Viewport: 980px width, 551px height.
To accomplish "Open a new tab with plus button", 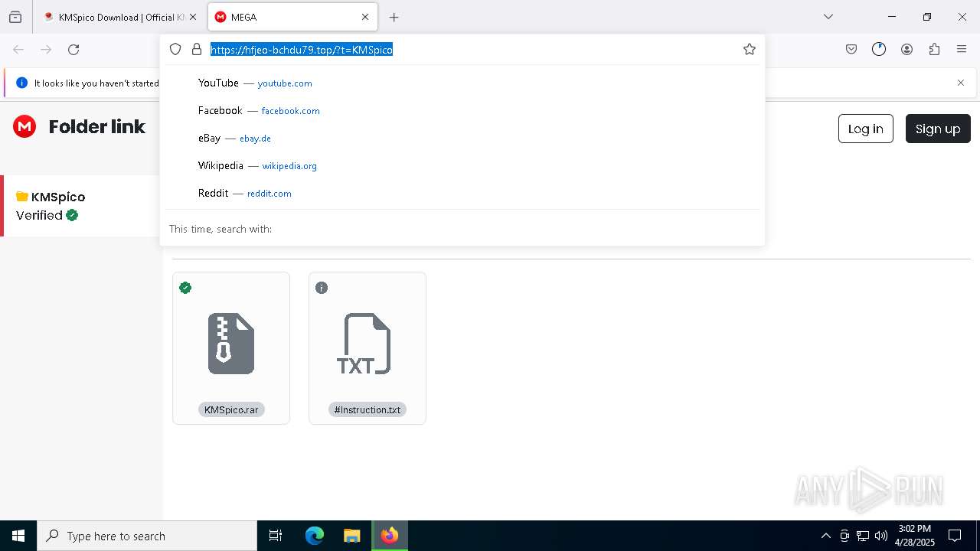I will point(394,17).
